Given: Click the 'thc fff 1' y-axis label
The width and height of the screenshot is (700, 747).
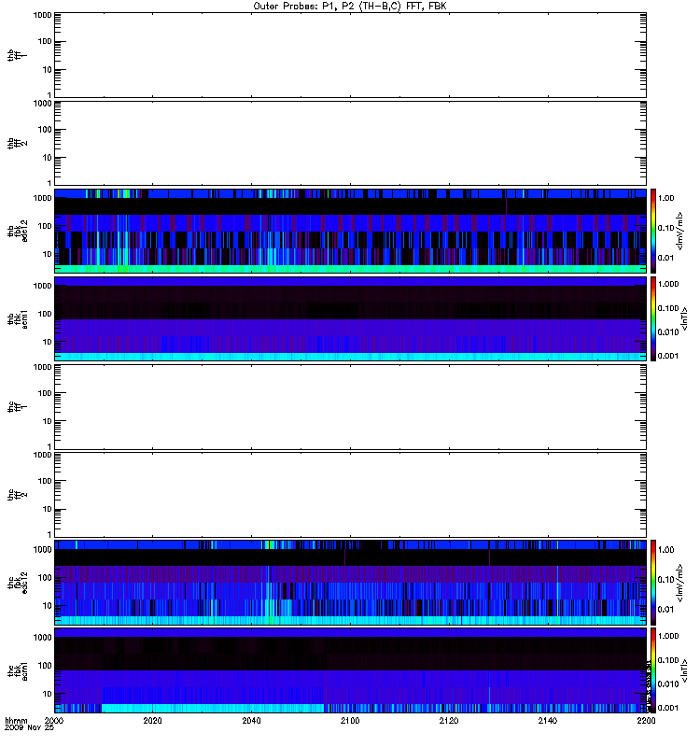Looking at the screenshot, I should pos(17,407).
